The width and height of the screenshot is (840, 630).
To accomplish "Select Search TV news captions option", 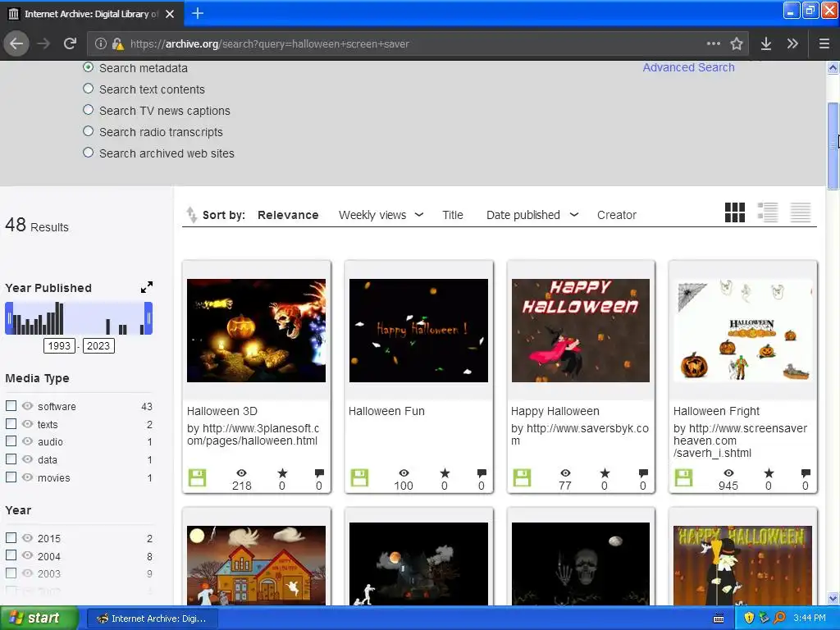I will 89,110.
